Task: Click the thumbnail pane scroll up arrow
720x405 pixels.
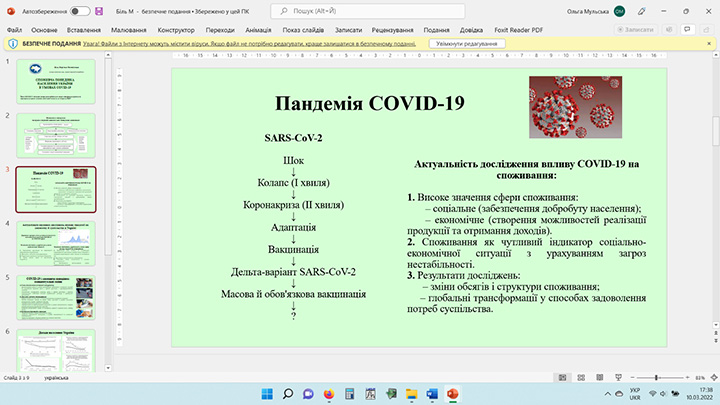Action: 108,55
